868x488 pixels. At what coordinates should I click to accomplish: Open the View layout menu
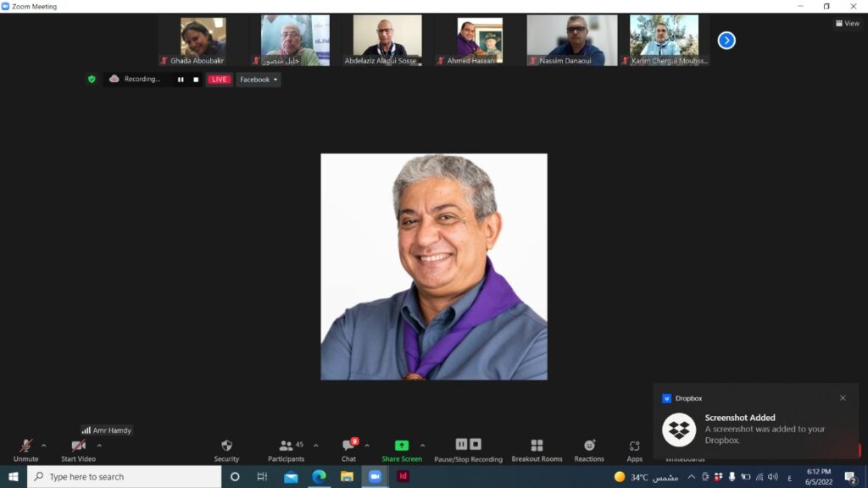tap(847, 24)
